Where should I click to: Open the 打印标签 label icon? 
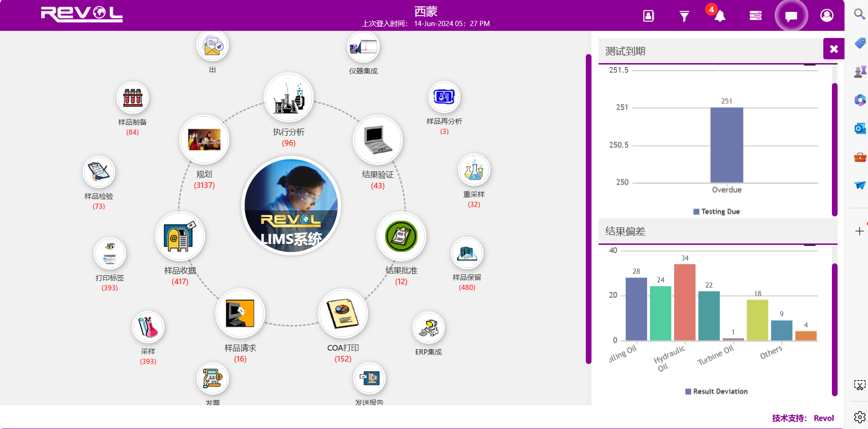110,253
